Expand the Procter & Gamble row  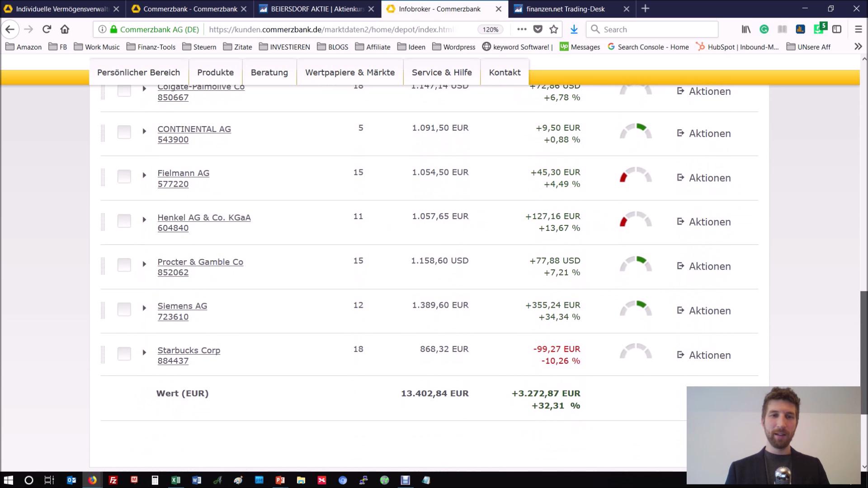(144, 264)
